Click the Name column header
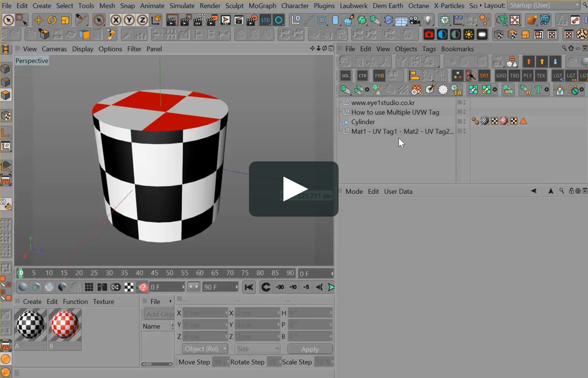 click(152, 326)
